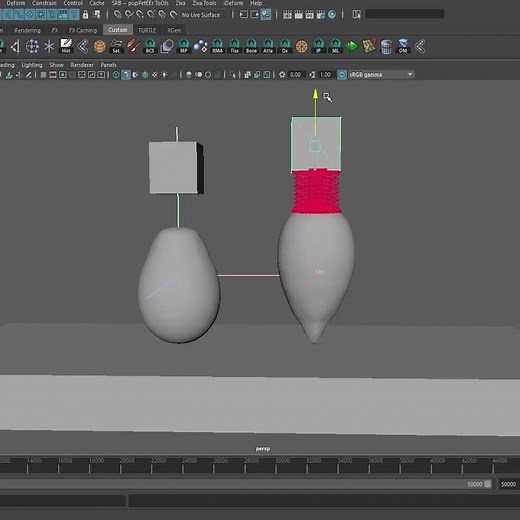Open the Show panel menu
Screen dimensions: 520x520
point(56,65)
